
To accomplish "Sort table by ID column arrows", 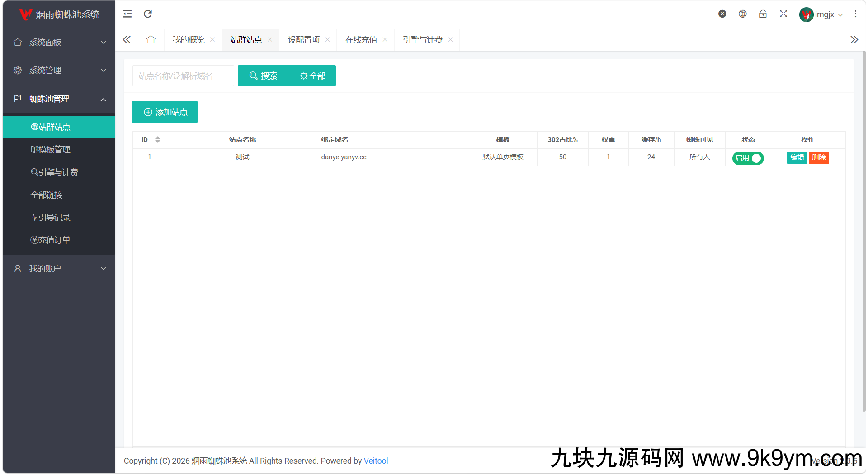I will [158, 140].
